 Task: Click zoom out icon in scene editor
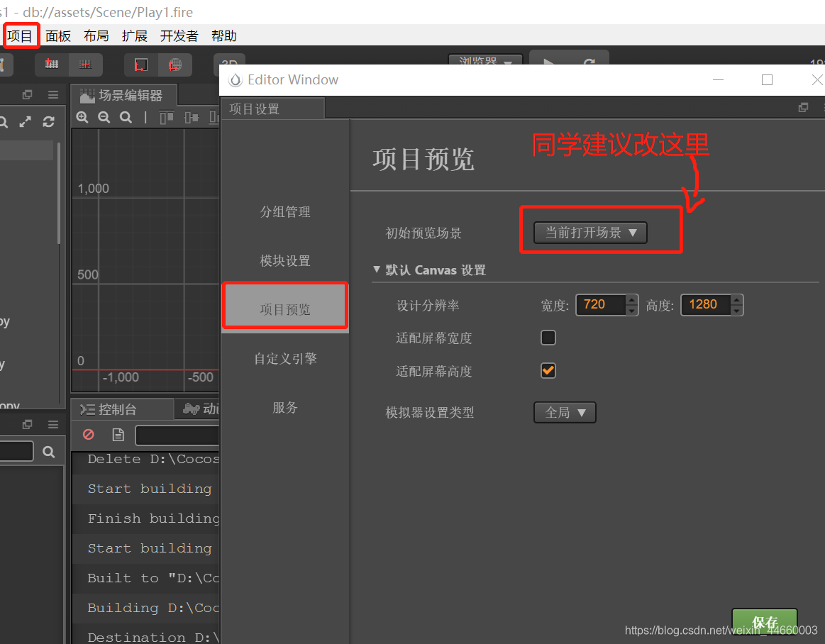pos(104,117)
